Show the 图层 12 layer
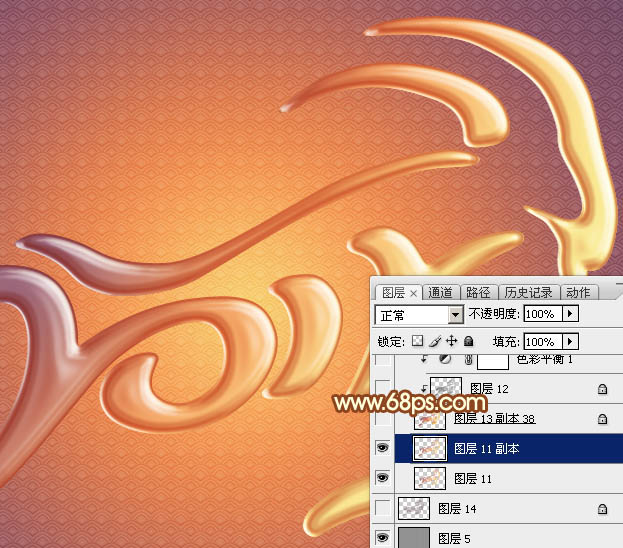The height and width of the screenshot is (548, 623). pos(382,388)
